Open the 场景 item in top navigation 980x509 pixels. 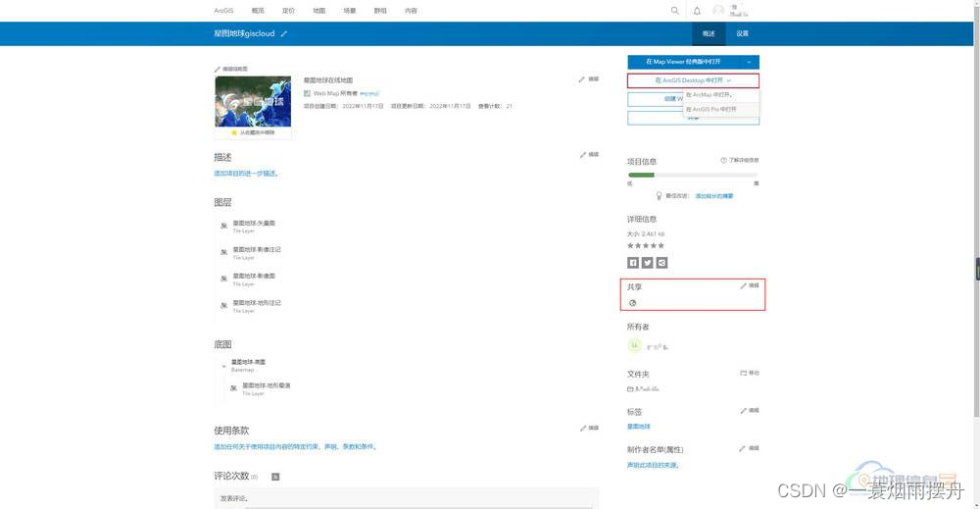[350, 11]
